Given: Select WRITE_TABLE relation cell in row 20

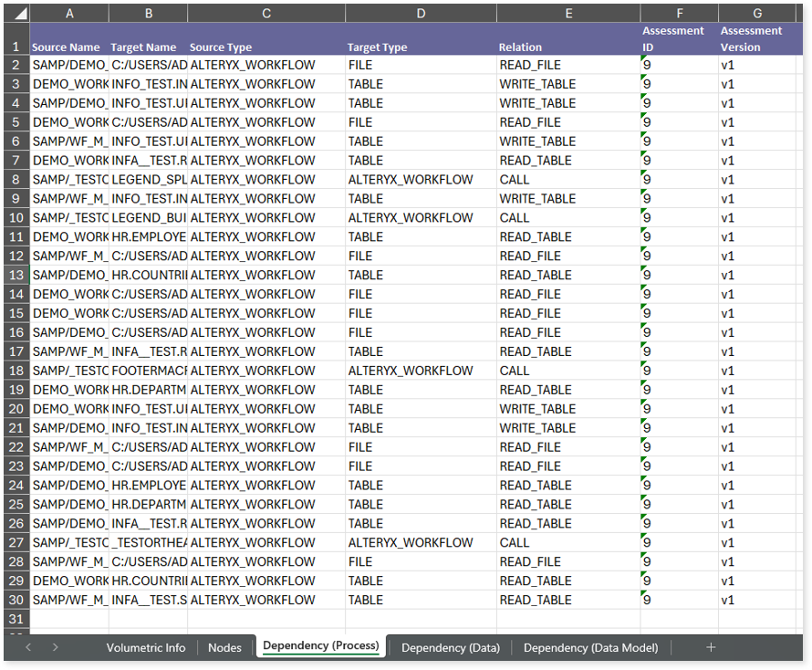Looking at the screenshot, I should (568, 409).
